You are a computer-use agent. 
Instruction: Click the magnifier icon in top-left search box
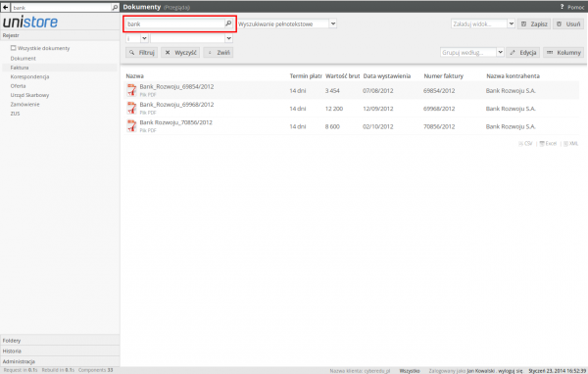tap(115, 7)
